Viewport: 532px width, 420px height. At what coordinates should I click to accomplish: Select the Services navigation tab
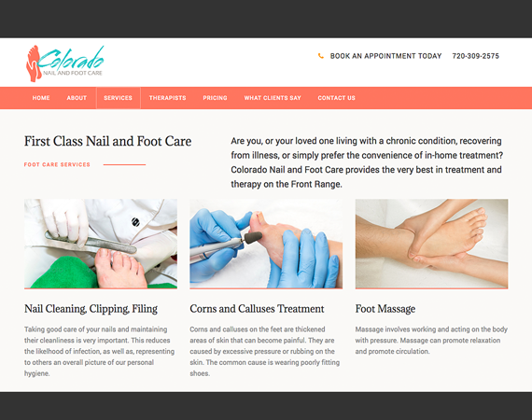coord(119,98)
